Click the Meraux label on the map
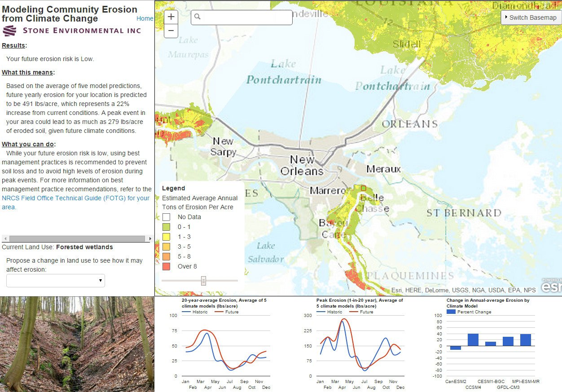 pyautogui.click(x=383, y=169)
